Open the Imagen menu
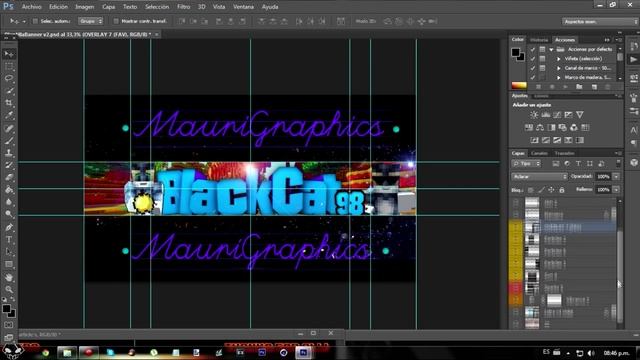Screen dimensions: 640x360 coord(84,7)
